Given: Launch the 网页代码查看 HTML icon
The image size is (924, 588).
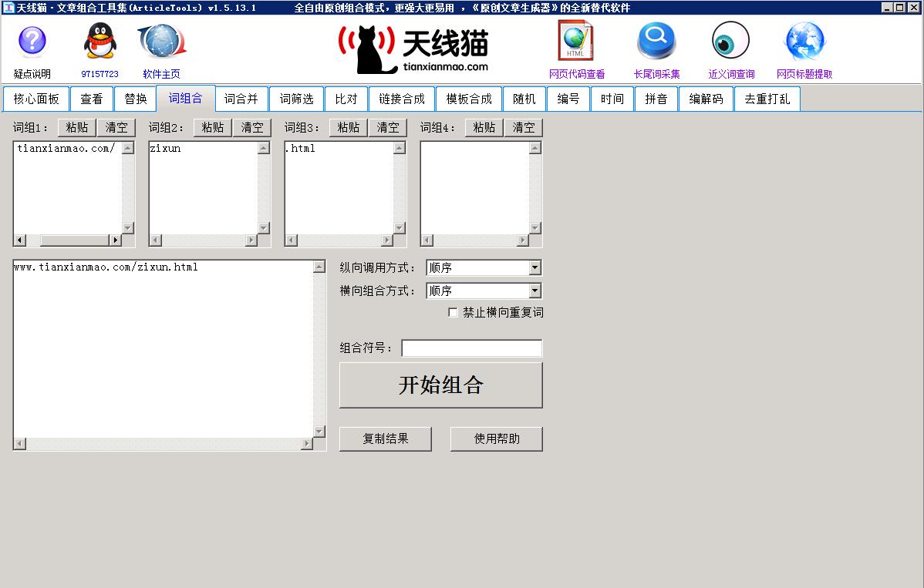Looking at the screenshot, I should [x=575, y=41].
